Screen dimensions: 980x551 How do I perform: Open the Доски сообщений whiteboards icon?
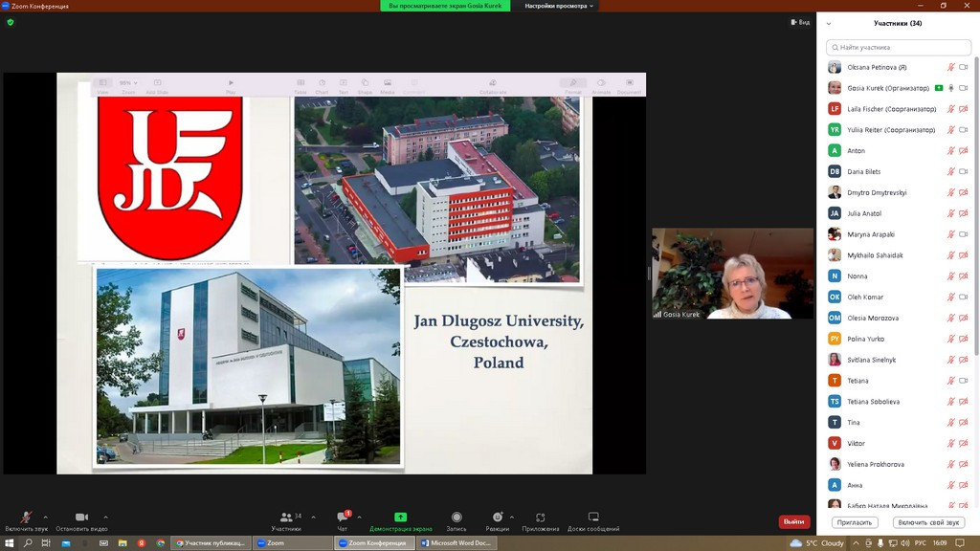click(x=593, y=518)
